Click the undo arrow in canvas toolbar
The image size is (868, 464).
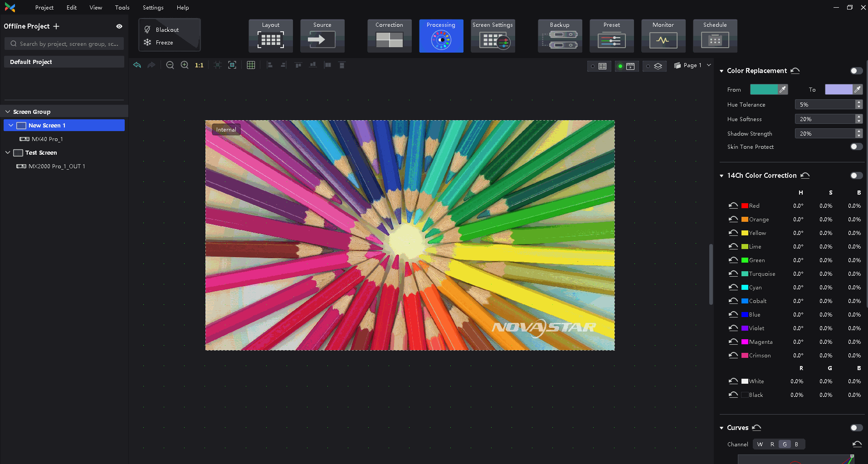(137, 65)
